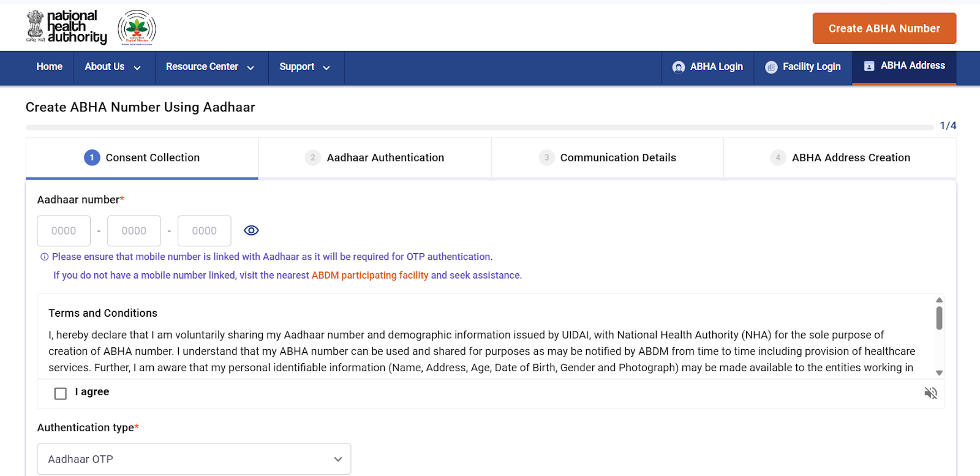The width and height of the screenshot is (980, 476).
Task: Select the Aadhaar Authentication step tab
Action: 375,158
